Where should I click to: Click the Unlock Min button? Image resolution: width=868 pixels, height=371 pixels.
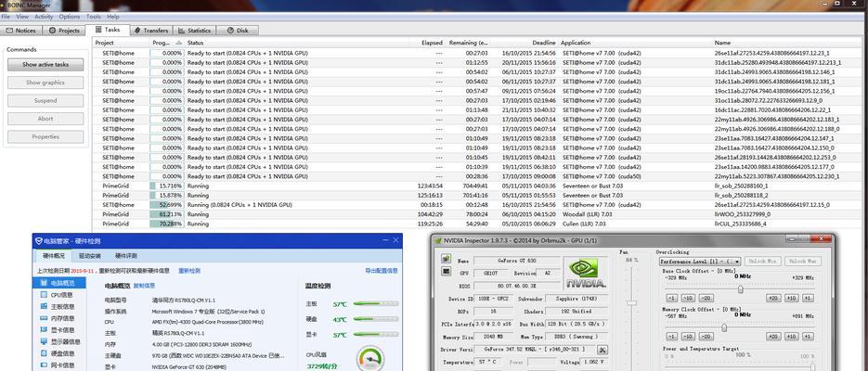point(762,261)
